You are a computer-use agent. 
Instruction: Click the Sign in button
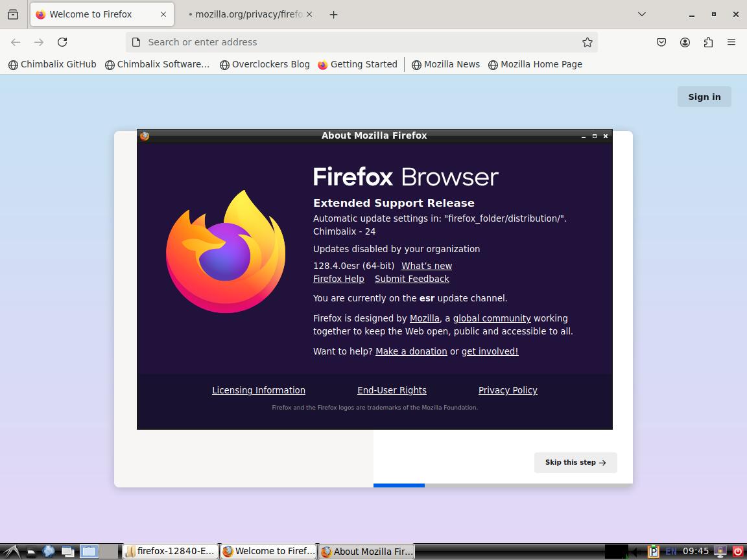click(x=704, y=97)
